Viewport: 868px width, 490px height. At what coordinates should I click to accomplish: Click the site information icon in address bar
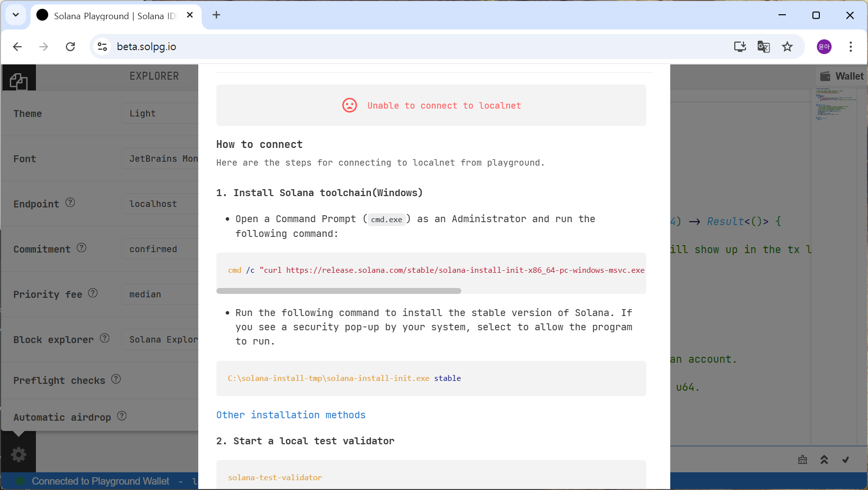pos(102,47)
